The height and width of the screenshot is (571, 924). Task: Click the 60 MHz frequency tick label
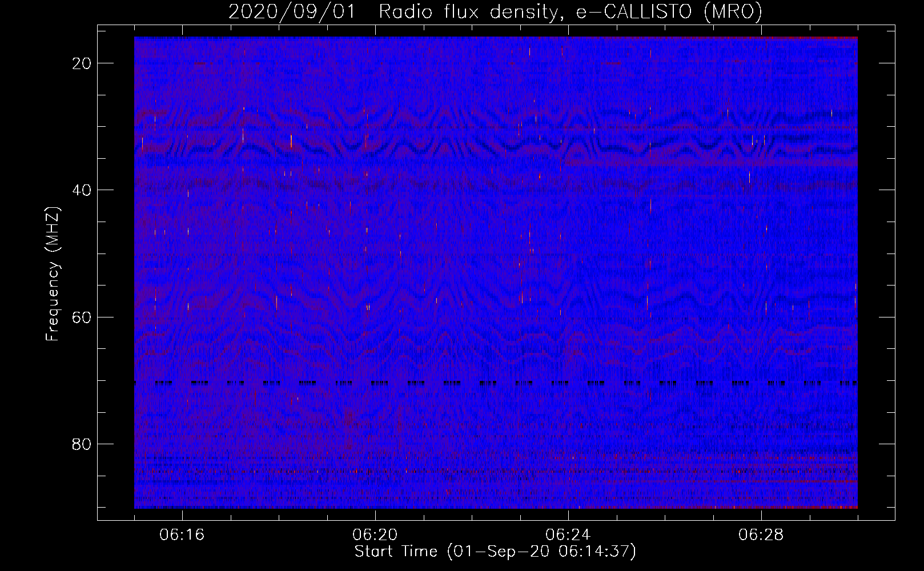tap(82, 317)
